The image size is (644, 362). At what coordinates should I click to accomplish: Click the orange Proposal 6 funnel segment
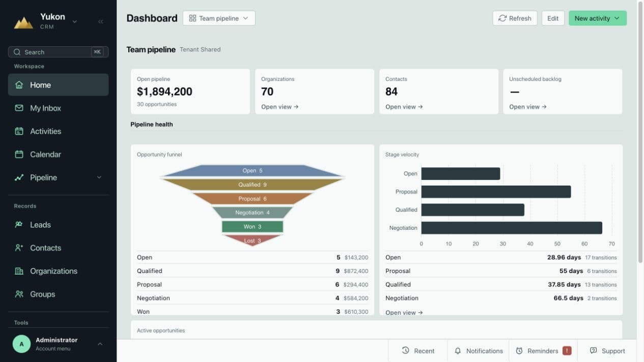[253, 199]
